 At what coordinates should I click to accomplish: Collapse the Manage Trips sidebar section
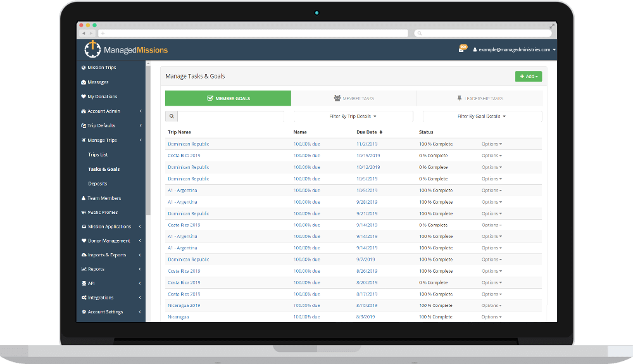(139, 141)
